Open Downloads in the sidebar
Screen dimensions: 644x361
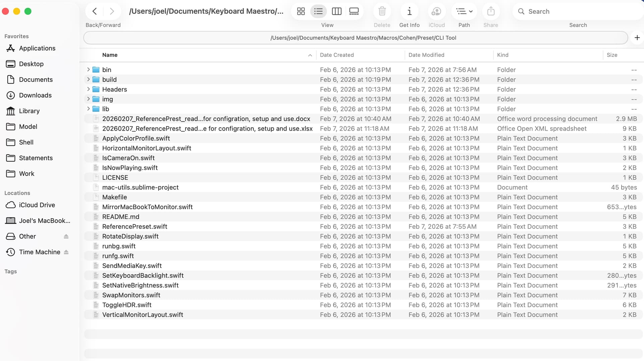point(35,95)
